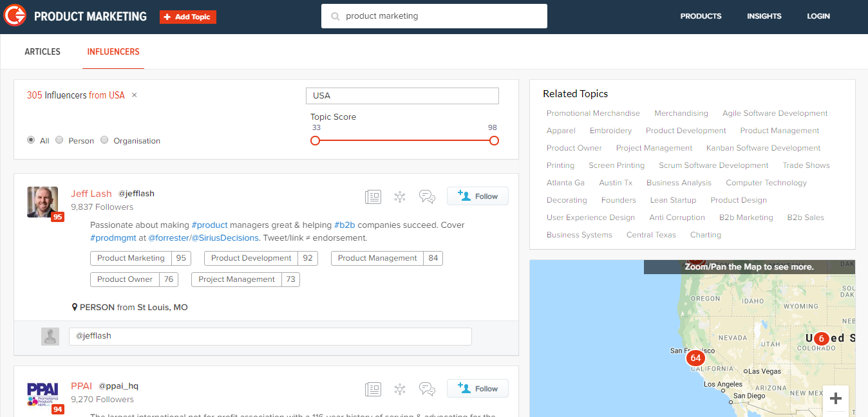Open PPAI's articles newspaper icon
This screenshot has height=417, width=868.
click(373, 389)
